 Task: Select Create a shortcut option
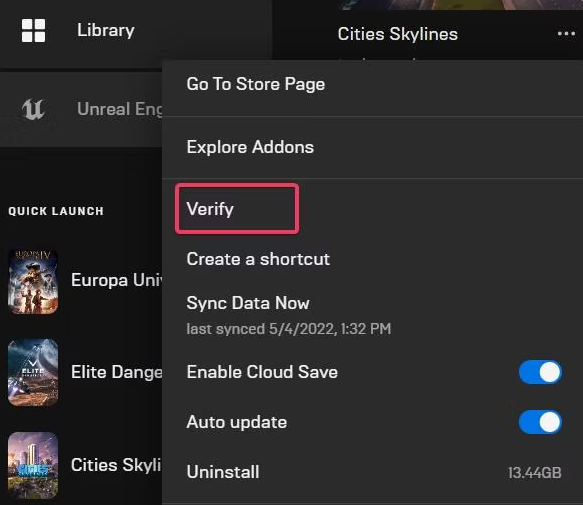[258, 259]
